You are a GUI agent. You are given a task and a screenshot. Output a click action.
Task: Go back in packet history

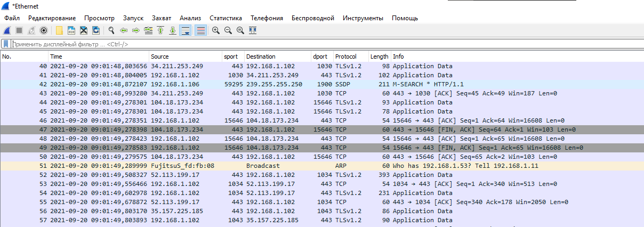click(x=124, y=31)
